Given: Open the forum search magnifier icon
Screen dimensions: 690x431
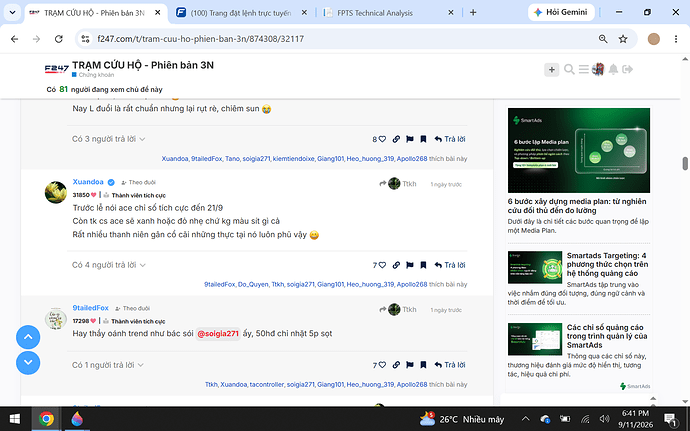Looking at the screenshot, I should pos(569,70).
